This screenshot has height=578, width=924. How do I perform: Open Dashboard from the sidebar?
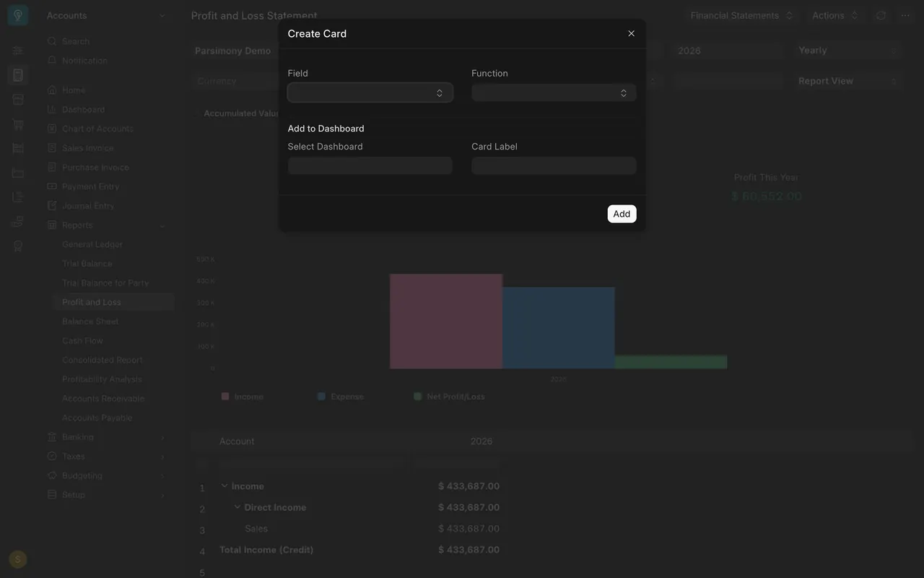pos(76,110)
